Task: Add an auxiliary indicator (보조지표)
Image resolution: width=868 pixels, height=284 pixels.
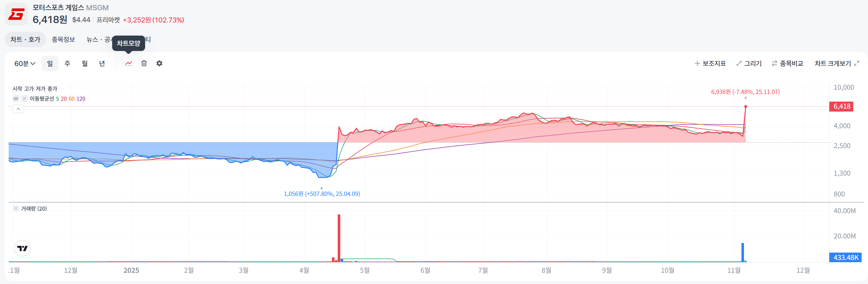Action: [710, 63]
